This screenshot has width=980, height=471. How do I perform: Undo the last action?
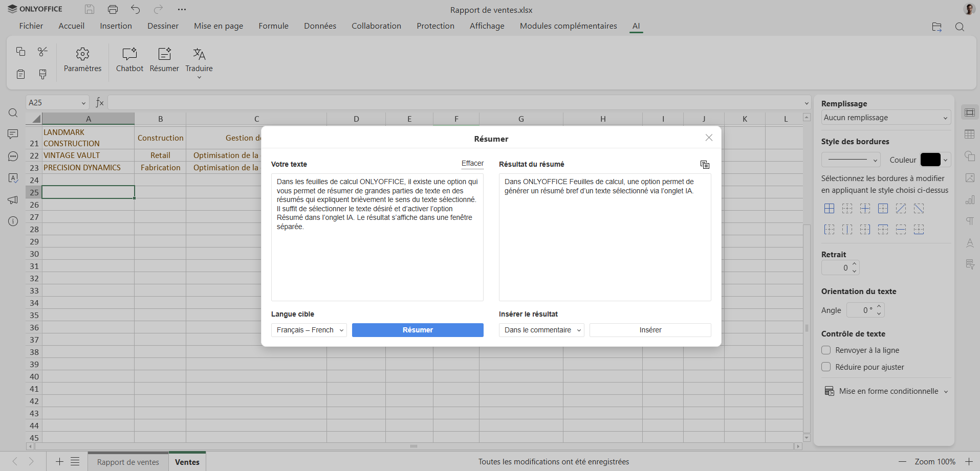click(136, 9)
